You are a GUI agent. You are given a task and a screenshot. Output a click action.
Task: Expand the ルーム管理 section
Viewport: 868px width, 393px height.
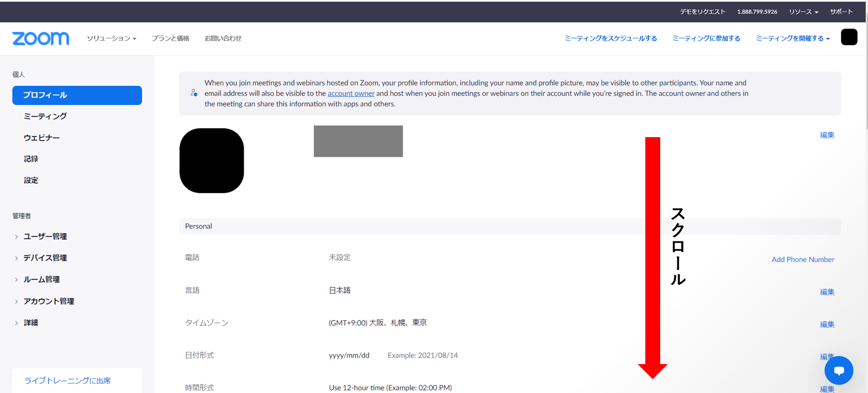coord(41,280)
